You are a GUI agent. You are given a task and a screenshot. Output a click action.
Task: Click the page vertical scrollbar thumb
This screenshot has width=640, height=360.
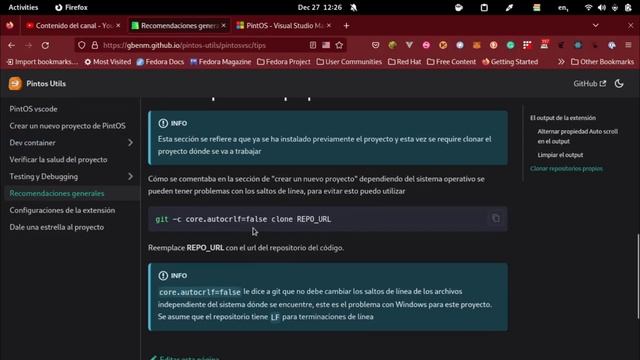click(x=638, y=276)
